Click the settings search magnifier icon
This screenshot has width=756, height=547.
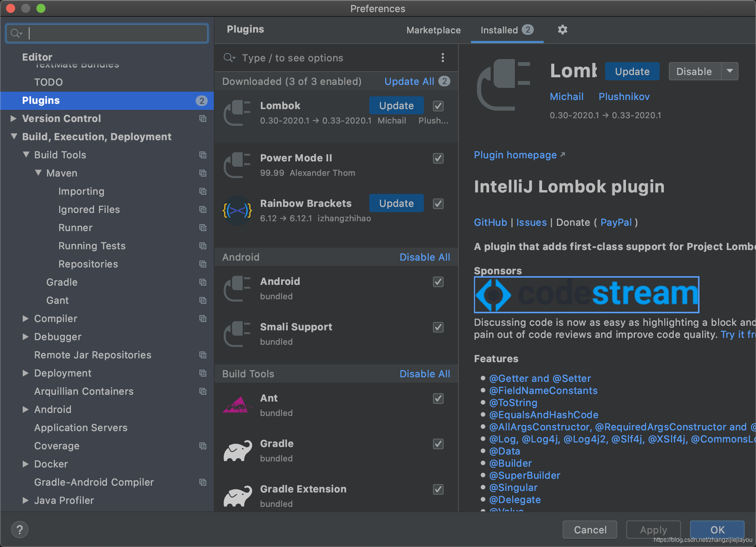(x=16, y=33)
